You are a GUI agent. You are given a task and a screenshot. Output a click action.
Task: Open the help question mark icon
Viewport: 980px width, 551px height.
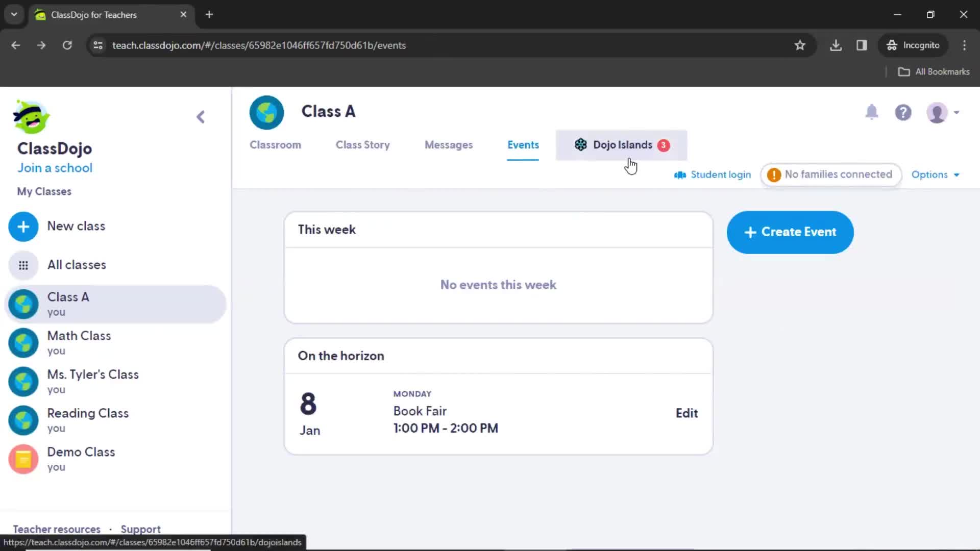[903, 112]
